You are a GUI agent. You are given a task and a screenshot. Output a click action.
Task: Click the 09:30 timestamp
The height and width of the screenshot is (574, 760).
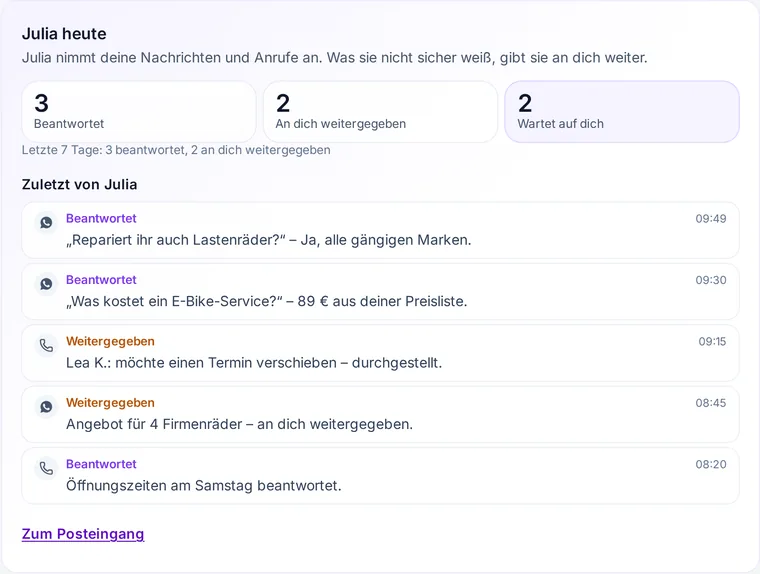click(711, 280)
